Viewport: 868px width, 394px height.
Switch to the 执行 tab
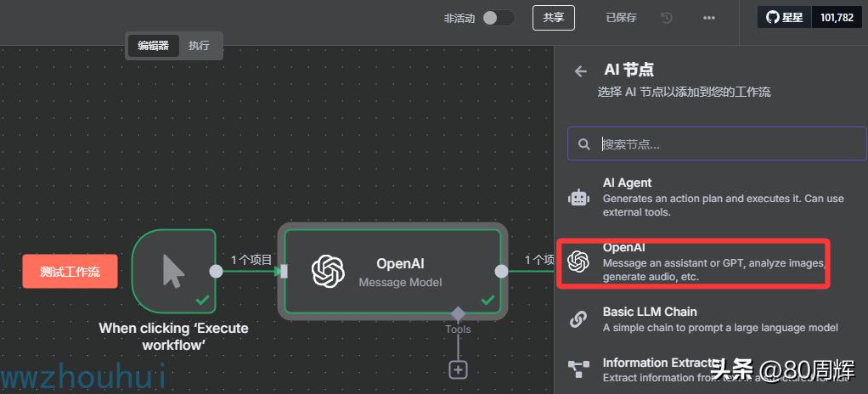(199, 45)
